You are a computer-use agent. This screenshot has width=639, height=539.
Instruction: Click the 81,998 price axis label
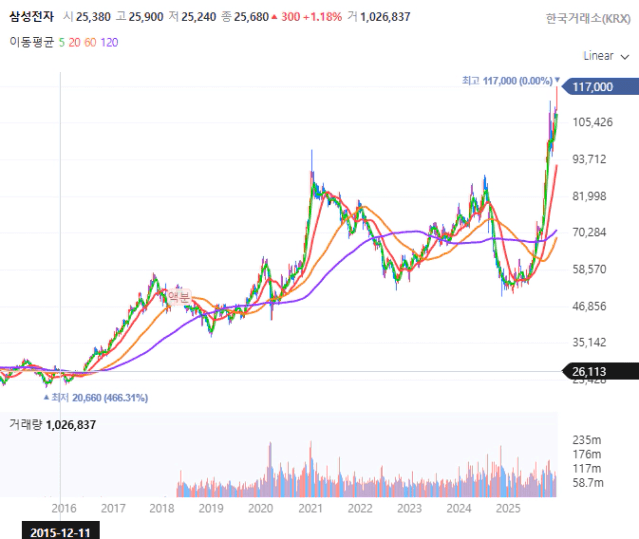[x=589, y=196]
